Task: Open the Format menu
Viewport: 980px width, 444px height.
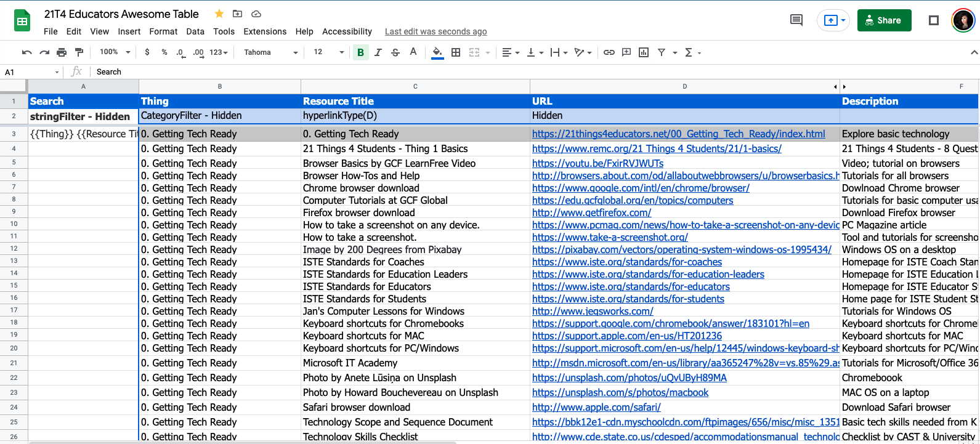Action: [163, 31]
